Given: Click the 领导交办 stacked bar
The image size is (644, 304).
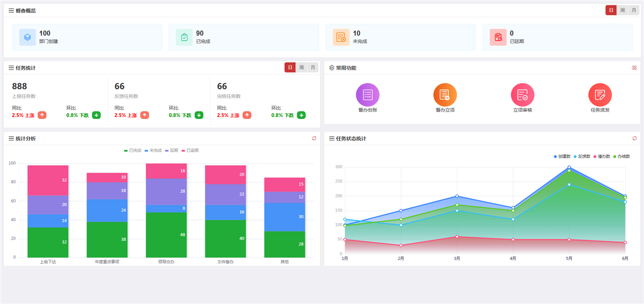Looking at the screenshot, I should click(x=166, y=210).
